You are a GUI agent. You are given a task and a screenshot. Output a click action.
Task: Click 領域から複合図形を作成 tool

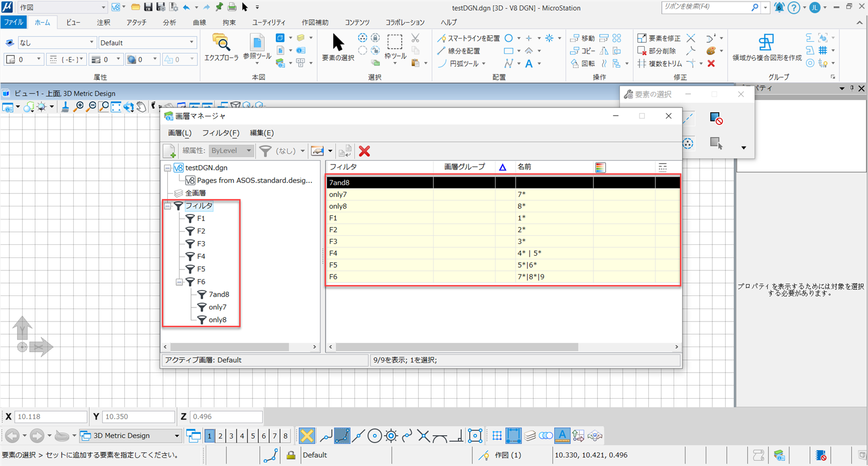[766, 47]
